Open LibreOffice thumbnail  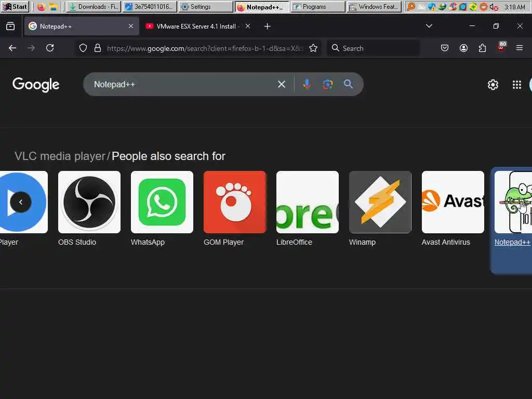[x=308, y=202]
